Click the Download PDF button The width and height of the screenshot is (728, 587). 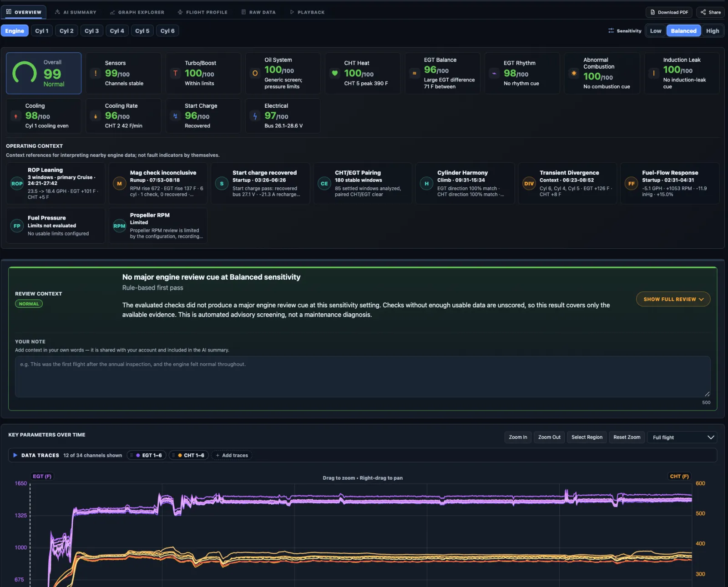pyautogui.click(x=669, y=12)
